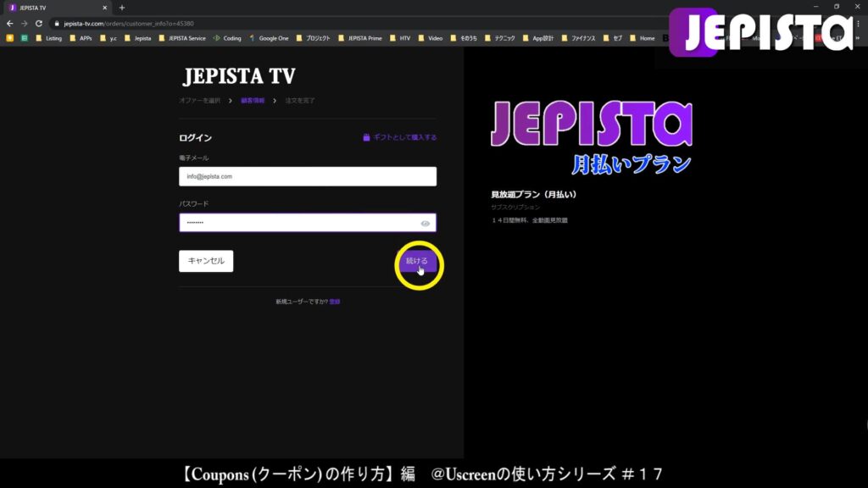Open the Video bookmark folder

tap(431, 38)
